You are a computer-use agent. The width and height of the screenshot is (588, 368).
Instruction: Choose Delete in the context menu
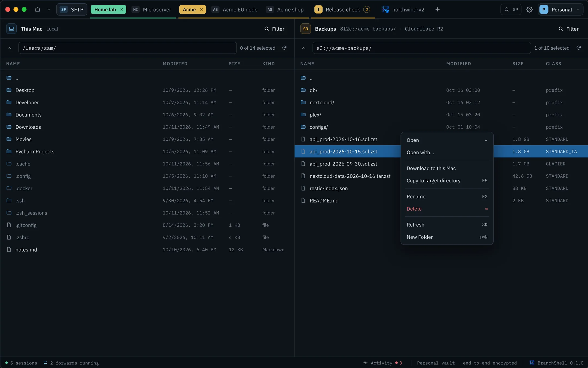[x=447, y=209]
